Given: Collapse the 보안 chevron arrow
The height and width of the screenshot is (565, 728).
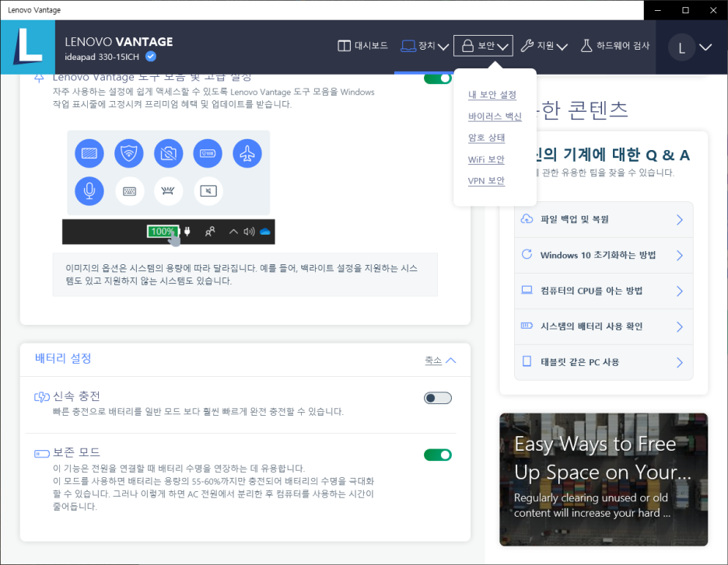Looking at the screenshot, I should click(x=502, y=47).
